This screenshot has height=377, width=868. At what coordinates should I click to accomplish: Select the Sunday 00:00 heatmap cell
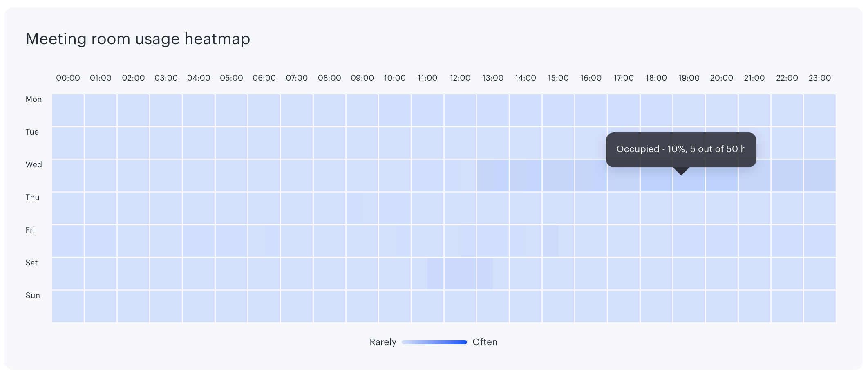point(68,306)
